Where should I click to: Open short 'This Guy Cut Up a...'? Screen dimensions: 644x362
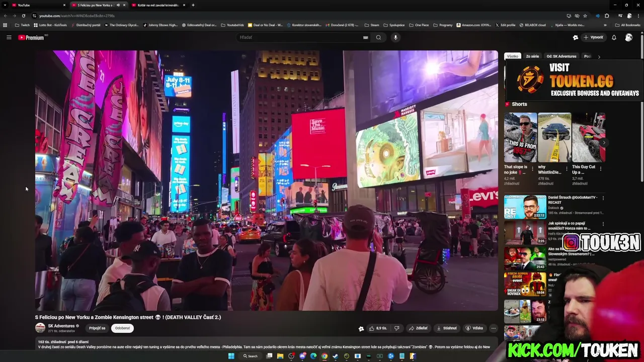point(589,137)
